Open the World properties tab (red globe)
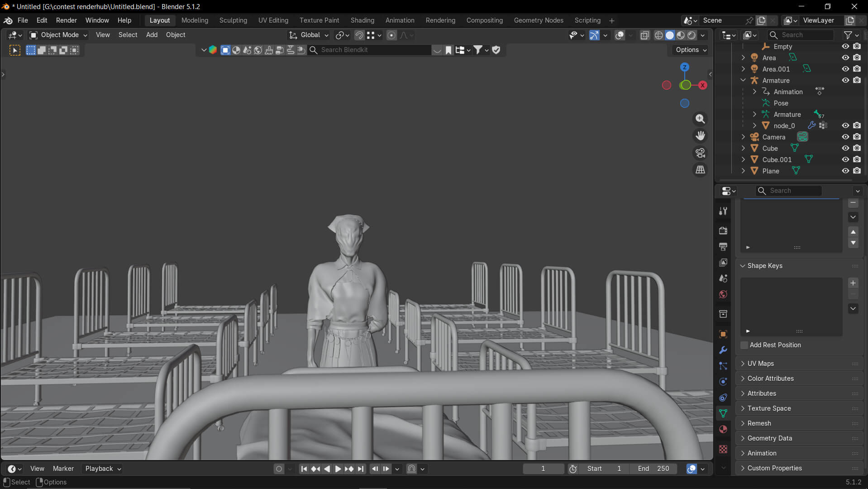 tap(723, 294)
